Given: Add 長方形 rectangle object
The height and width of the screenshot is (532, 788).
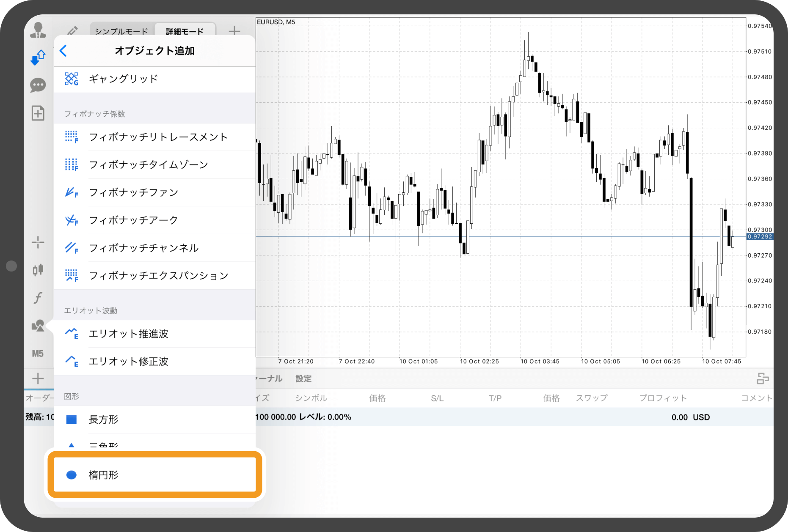Looking at the screenshot, I should coord(103,420).
